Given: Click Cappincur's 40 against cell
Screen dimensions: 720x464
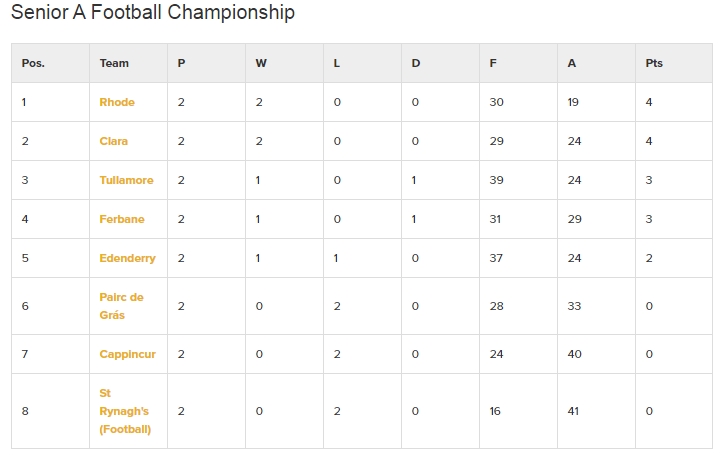Looking at the screenshot, I should (574, 354).
